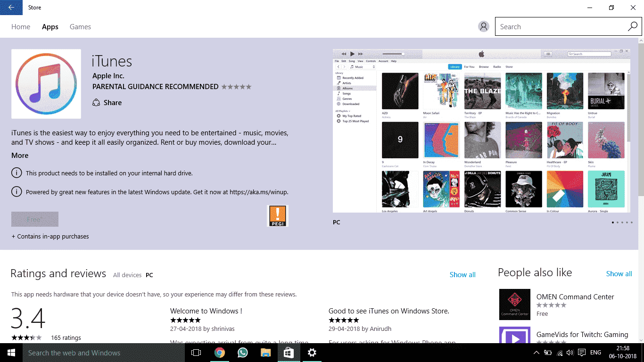Viewport: 644px width, 362px height.
Task: Click info icon beside Windows update note
Action: 17,192
